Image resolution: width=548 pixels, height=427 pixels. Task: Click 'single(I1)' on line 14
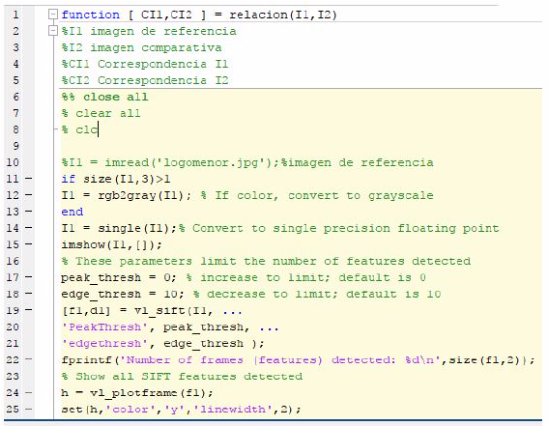pos(137,228)
